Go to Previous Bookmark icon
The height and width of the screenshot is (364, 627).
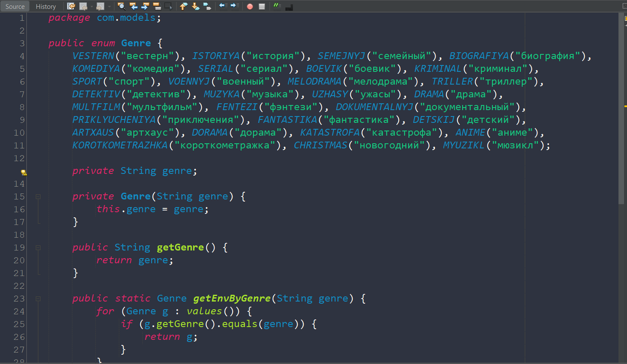(184, 6)
